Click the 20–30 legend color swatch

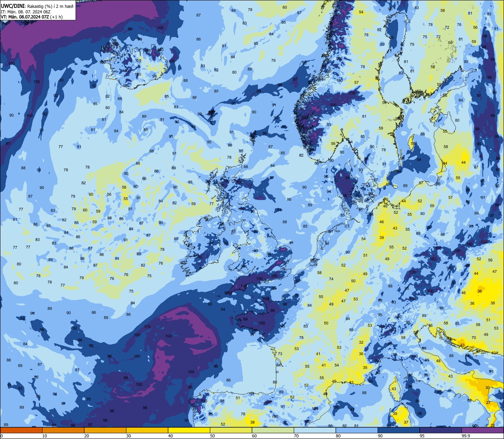tap(105, 430)
